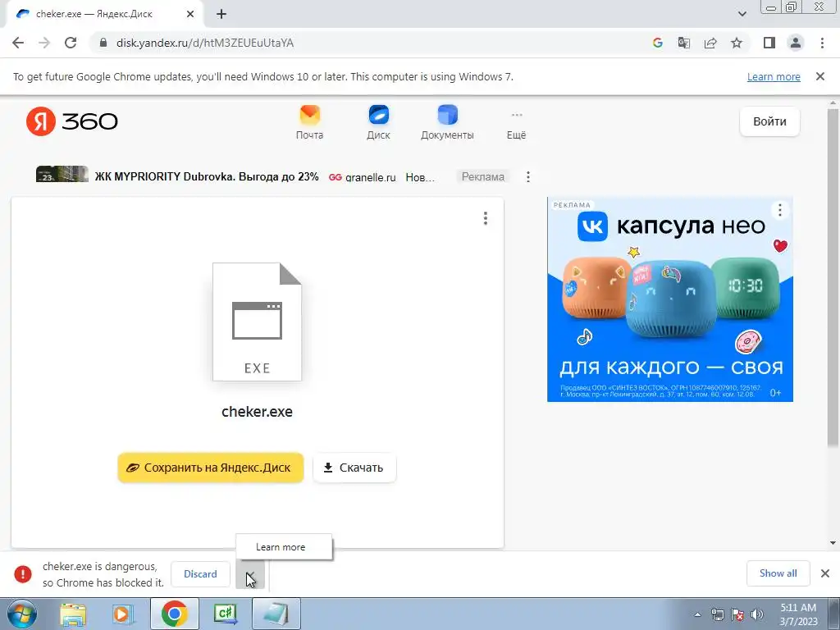Click Discard for blocked cheker.exe
840x630 pixels.
pos(200,573)
